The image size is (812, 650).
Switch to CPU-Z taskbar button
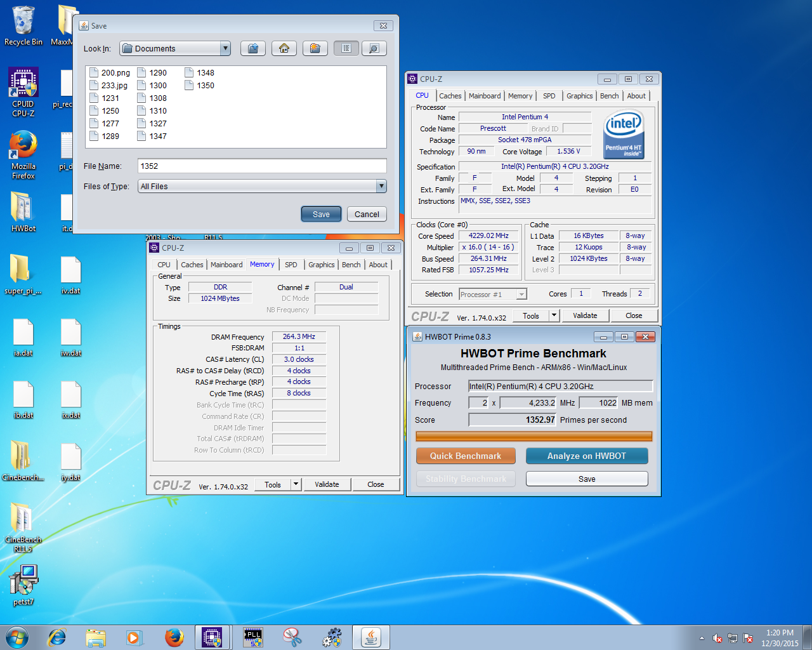click(212, 637)
